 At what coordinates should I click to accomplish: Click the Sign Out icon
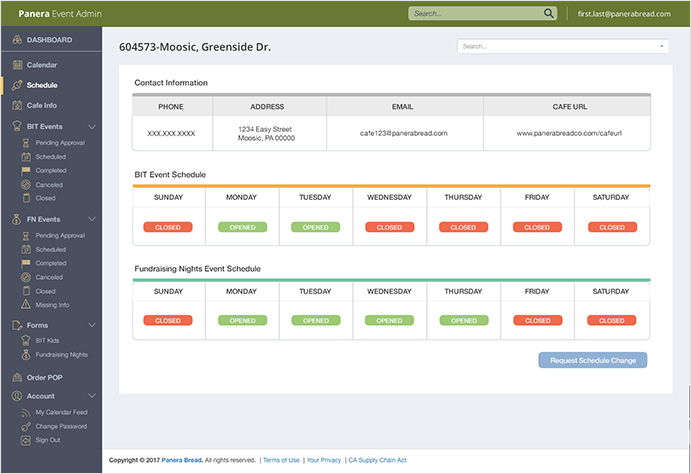tap(26, 440)
